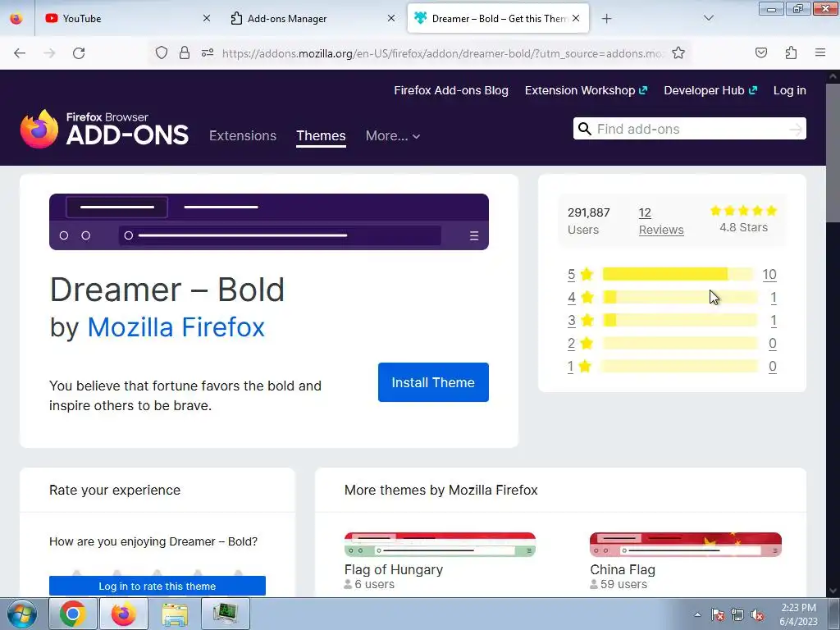Open File Explorer from taskbar
The height and width of the screenshot is (630, 840).
point(175,614)
